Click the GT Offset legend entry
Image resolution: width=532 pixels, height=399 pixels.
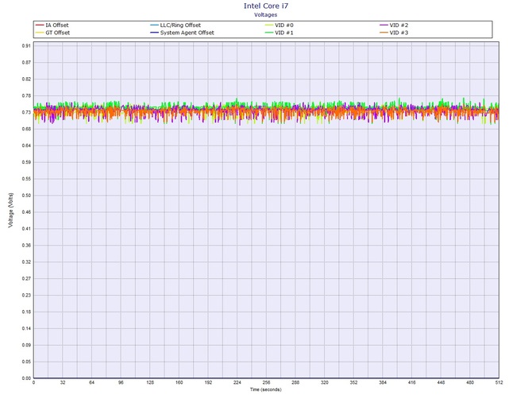(x=52, y=33)
